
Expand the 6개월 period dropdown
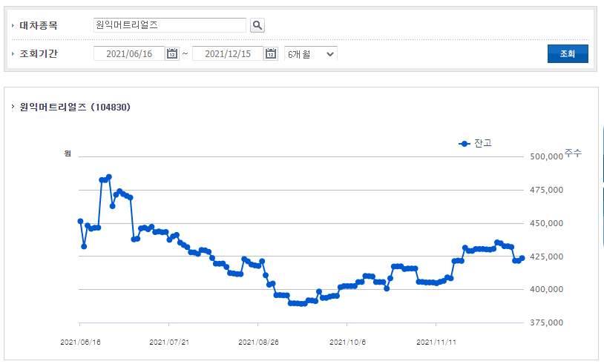coord(310,54)
